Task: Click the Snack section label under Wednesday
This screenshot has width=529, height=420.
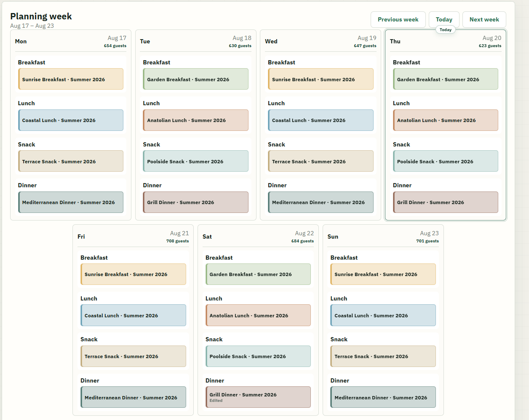Action: click(276, 144)
